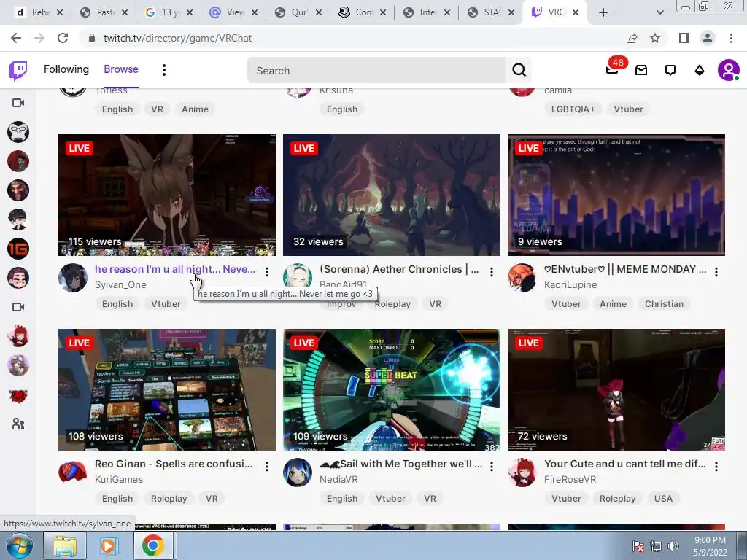Open options menu for Sylvan_One stream
The image size is (747, 560).
(x=267, y=272)
